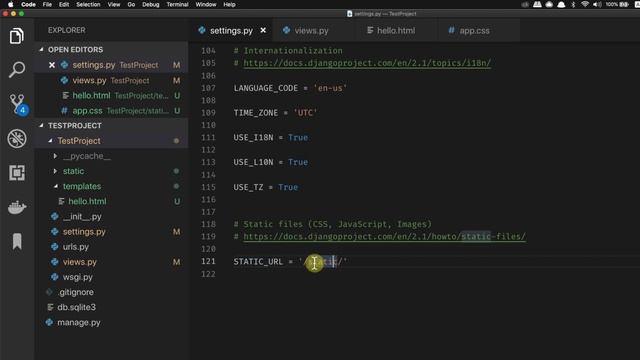Open the Debug menu

[x=151, y=4]
